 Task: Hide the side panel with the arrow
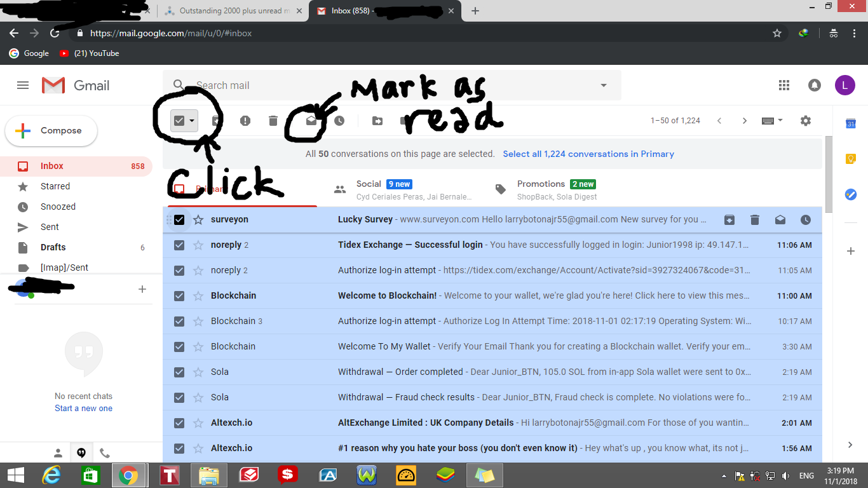click(x=851, y=445)
